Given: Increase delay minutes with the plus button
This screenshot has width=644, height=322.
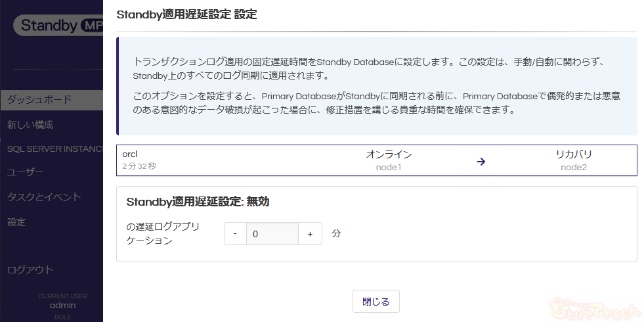Looking at the screenshot, I should click(x=310, y=234).
